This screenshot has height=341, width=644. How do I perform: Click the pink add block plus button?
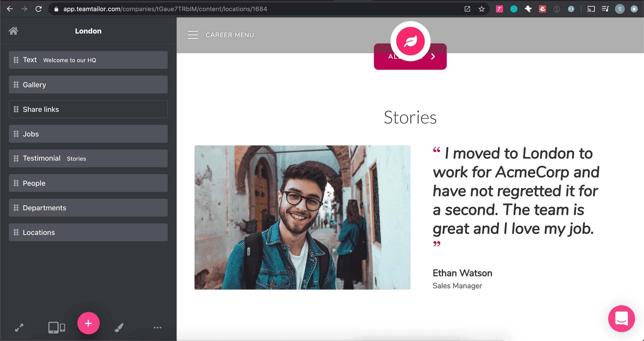coord(88,323)
